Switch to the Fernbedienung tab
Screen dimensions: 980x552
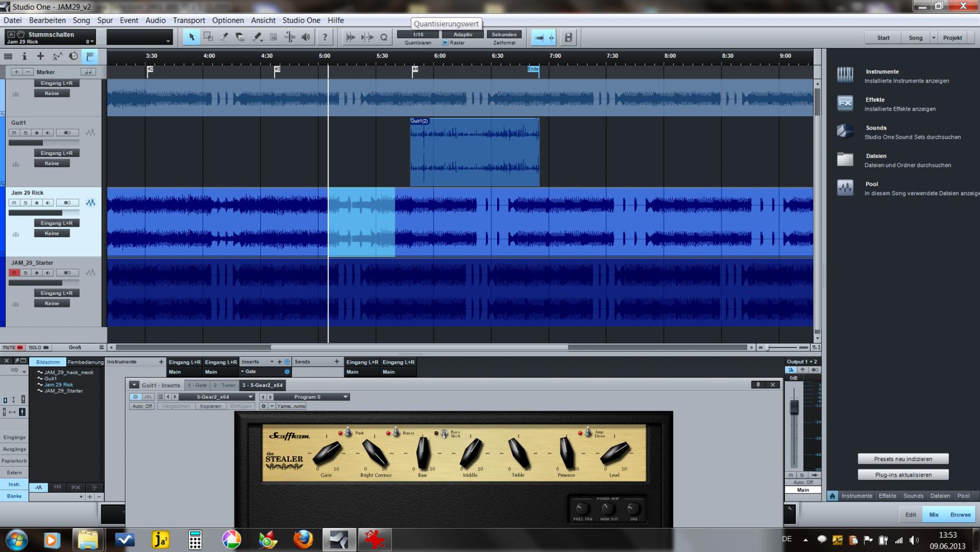85,362
